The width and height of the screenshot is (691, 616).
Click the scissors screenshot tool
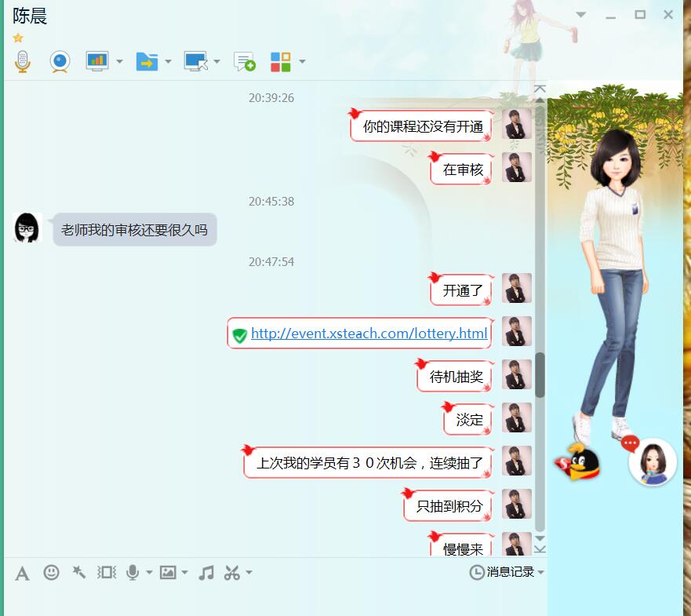[x=231, y=573]
